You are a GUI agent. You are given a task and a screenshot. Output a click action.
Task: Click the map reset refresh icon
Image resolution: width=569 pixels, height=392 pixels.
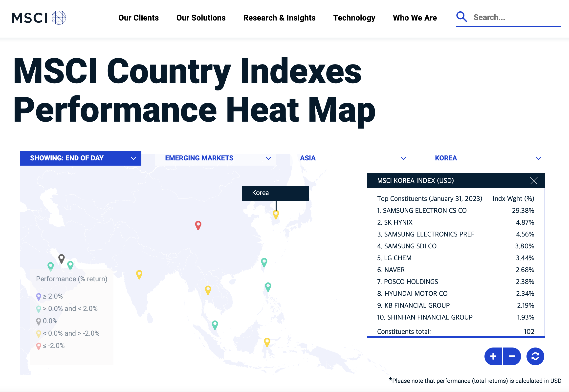point(535,356)
